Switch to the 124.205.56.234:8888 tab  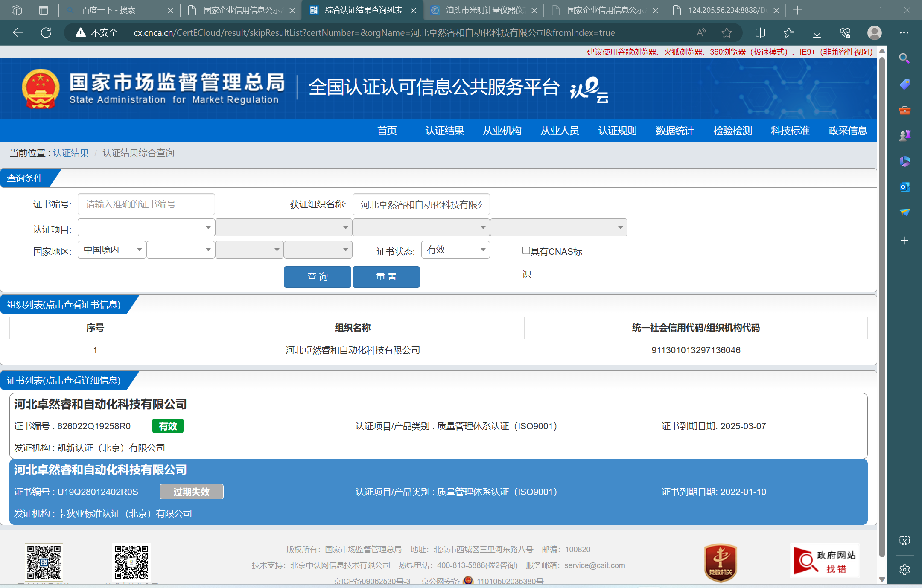tap(727, 10)
